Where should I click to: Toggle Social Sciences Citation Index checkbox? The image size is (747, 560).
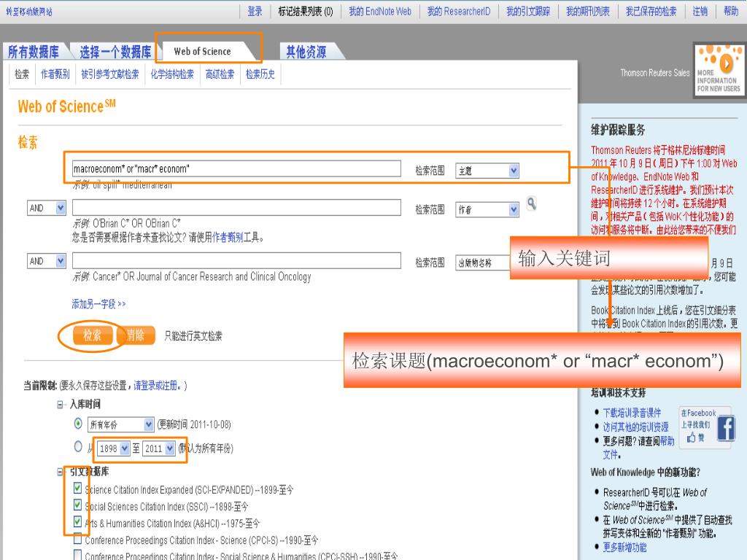77,505
